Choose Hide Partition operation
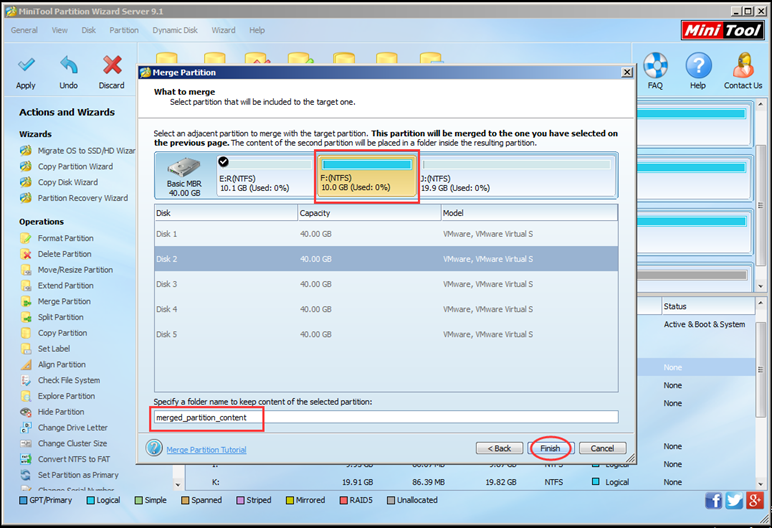This screenshot has height=528, width=773. click(x=52, y=412)
